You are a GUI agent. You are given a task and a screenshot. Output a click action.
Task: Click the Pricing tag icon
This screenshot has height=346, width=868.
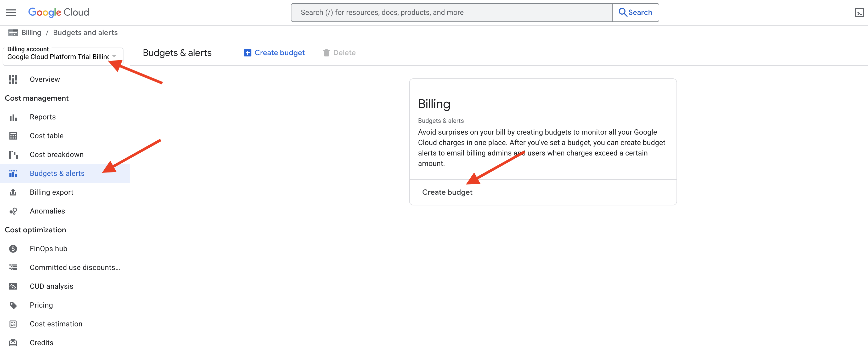(13, 305)
